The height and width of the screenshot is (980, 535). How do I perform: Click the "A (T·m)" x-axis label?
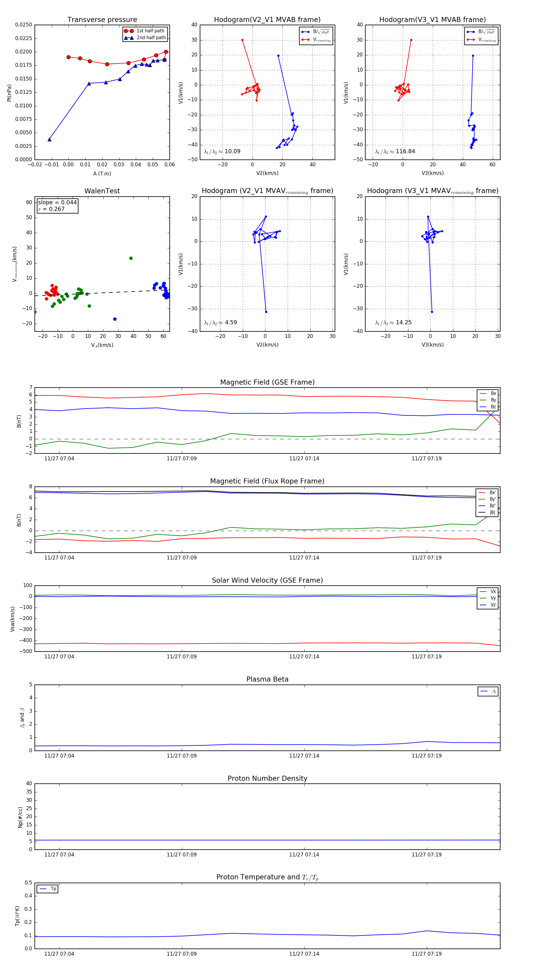[x=102, y=174]
